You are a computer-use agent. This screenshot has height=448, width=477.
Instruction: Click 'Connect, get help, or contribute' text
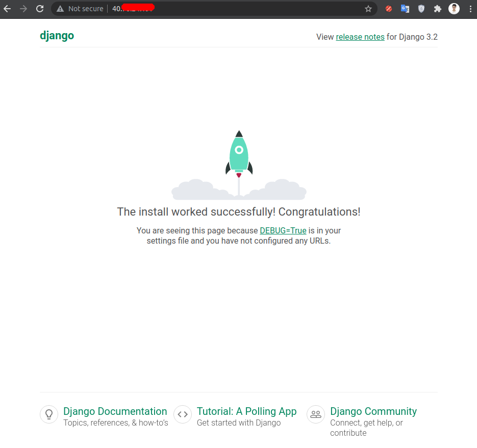coord(366,428)
